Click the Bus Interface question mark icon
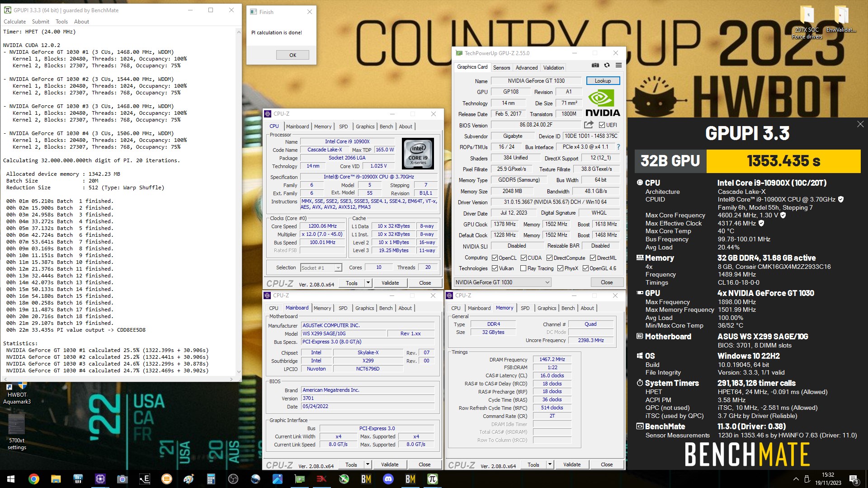This screenshot has height=488, width=868. 618,147
